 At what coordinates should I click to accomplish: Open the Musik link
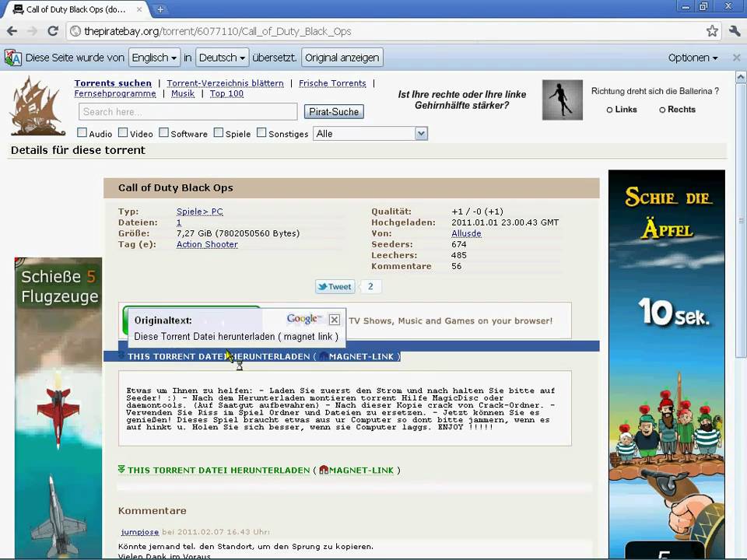coord(183,94)
